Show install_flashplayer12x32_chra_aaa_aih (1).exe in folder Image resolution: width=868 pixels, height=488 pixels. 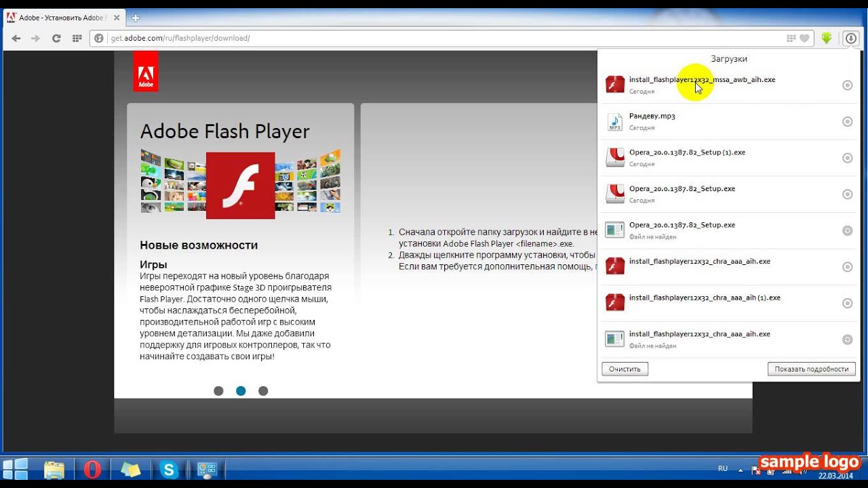click(847, 304)
